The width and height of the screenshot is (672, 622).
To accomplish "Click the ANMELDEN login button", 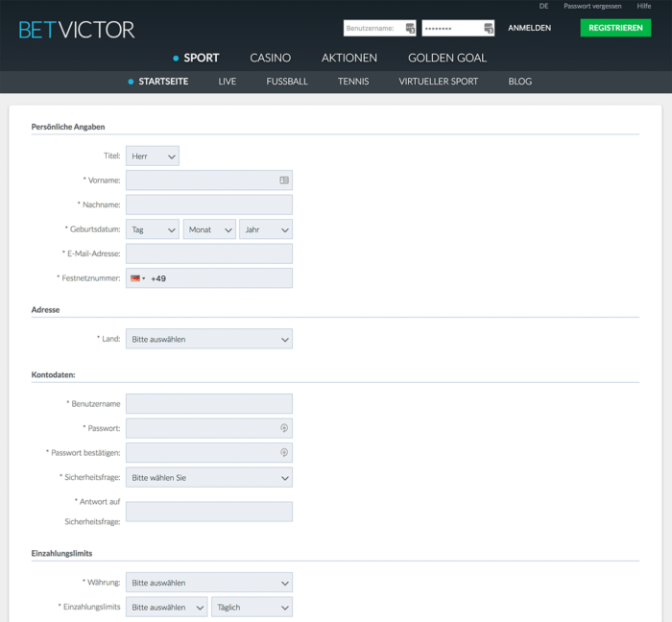I will click(530, 28).
